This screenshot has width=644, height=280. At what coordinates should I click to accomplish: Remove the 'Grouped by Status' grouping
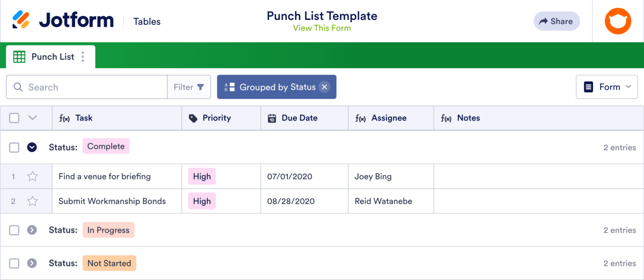pos(324,87)
